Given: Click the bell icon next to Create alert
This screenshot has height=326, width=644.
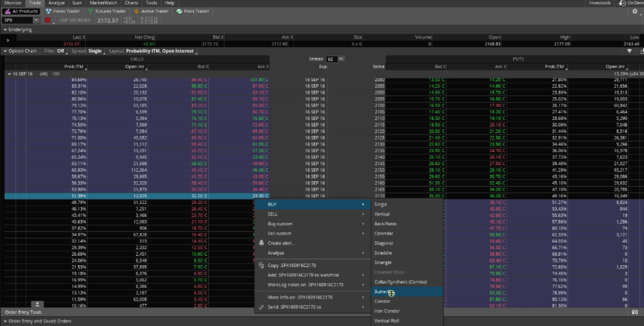Looking at the screenshot, I should (261, 243).
